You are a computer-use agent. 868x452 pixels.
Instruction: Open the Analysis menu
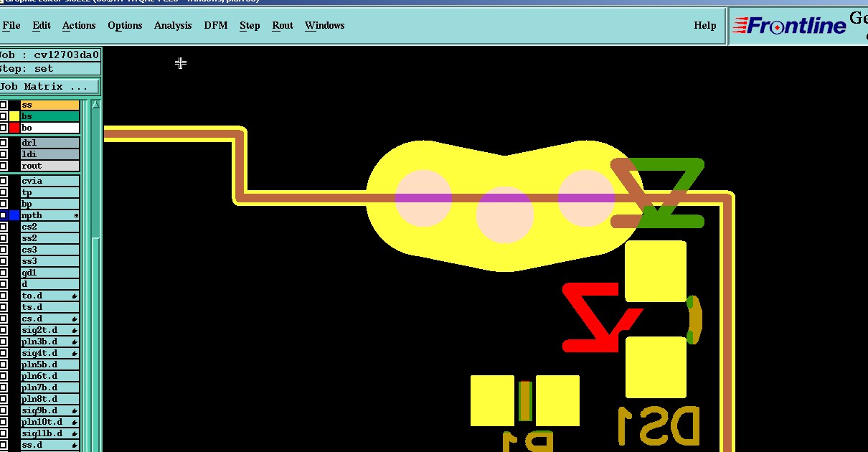173,25
